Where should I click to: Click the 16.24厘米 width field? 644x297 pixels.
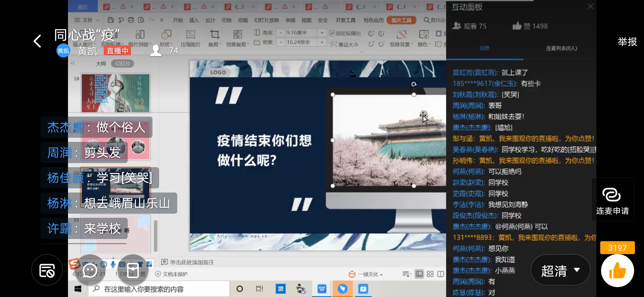coord(301,42)
